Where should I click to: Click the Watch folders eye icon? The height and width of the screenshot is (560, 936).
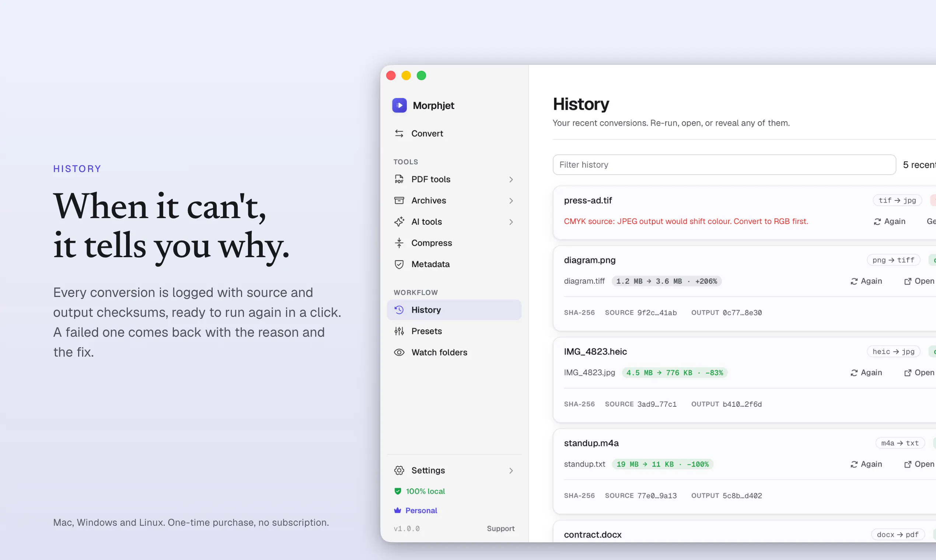coord(399,352)
